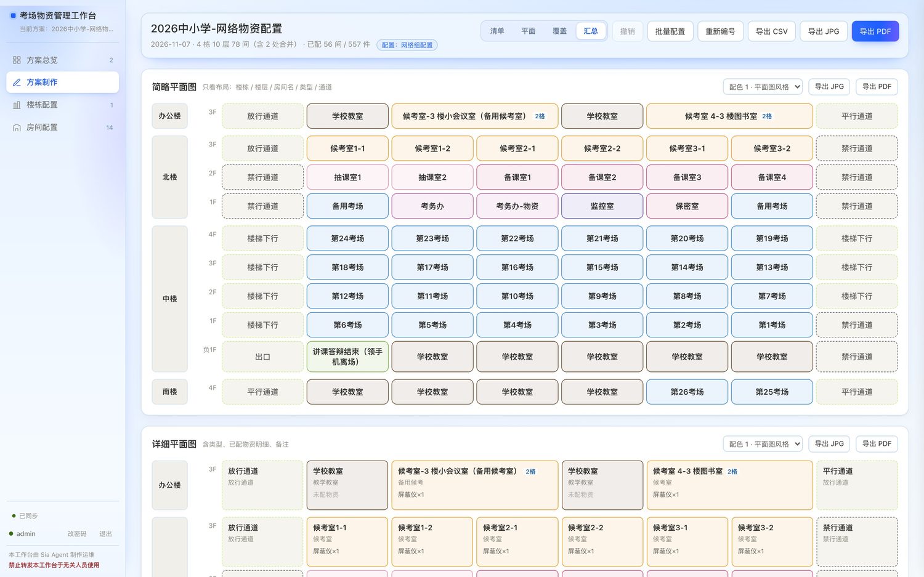Screen dimensions: 924x577
Task: Click the blue app logo square
Action: coord(13,15)
